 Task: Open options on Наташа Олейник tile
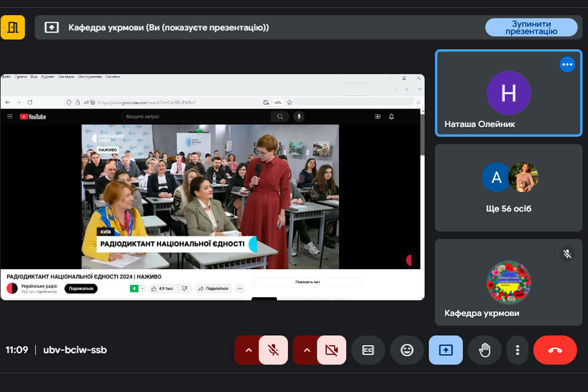click(566, 64)
